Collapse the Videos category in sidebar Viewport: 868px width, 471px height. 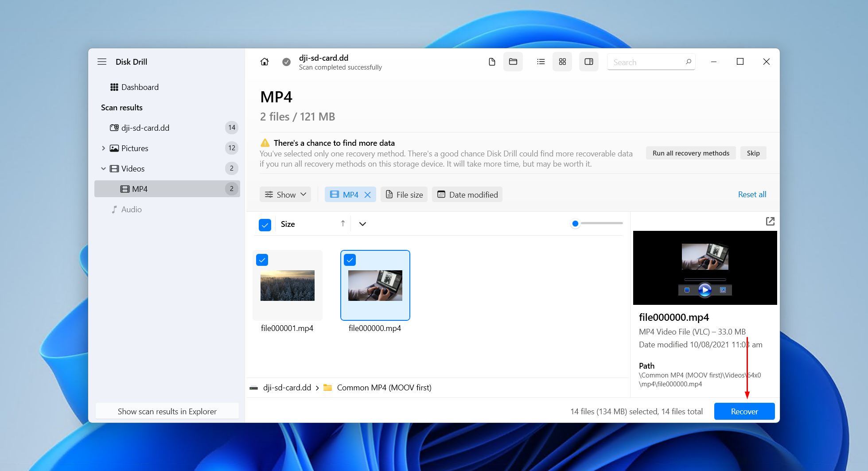tap(103, 168)
